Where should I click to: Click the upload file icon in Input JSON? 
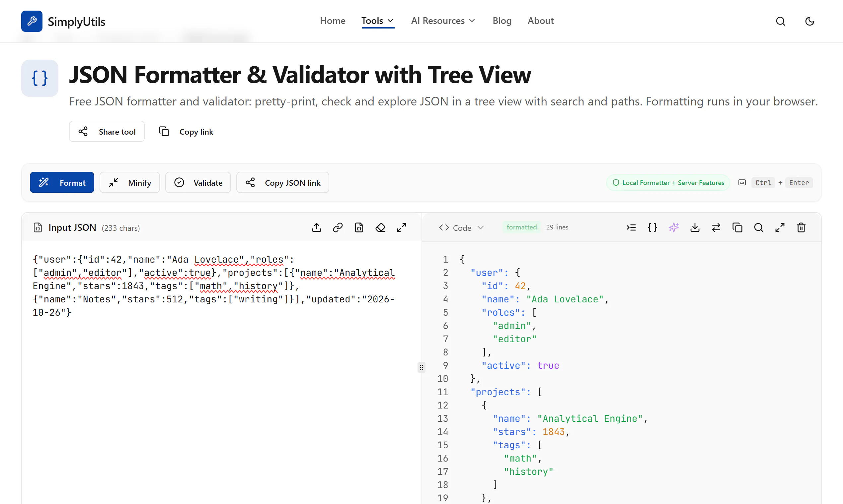tap(317, 227)
